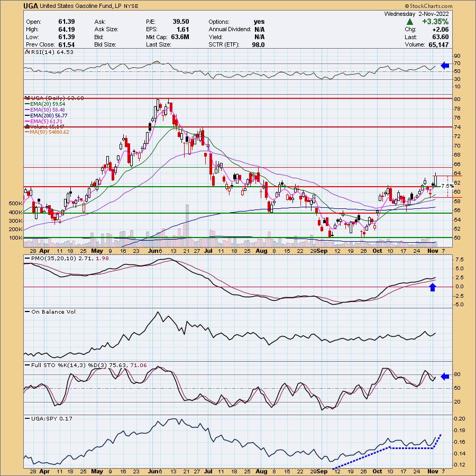Click the Options value 'yes'
476x476 pixels.
[259, 22]
